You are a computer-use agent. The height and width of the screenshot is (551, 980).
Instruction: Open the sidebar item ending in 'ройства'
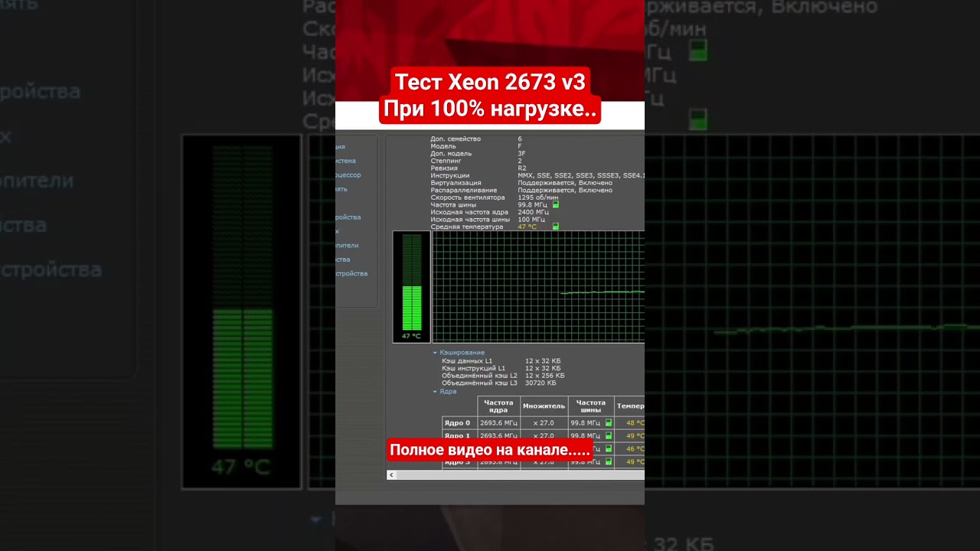point(348,217)
